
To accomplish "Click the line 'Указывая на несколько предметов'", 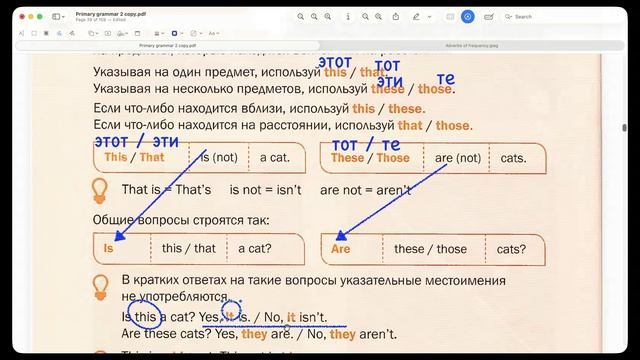I will 274,89.
